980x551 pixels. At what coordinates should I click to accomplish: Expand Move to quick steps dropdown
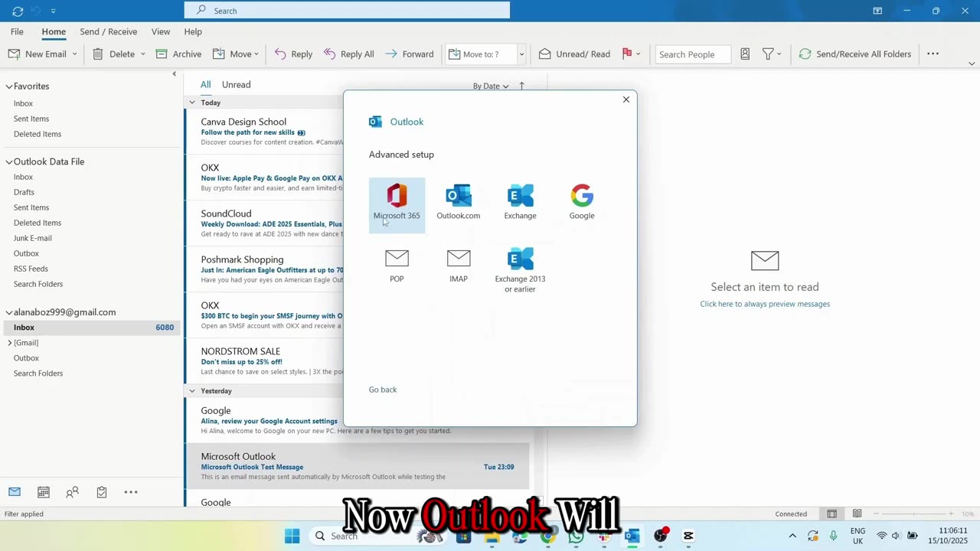(x=521, y=54)
